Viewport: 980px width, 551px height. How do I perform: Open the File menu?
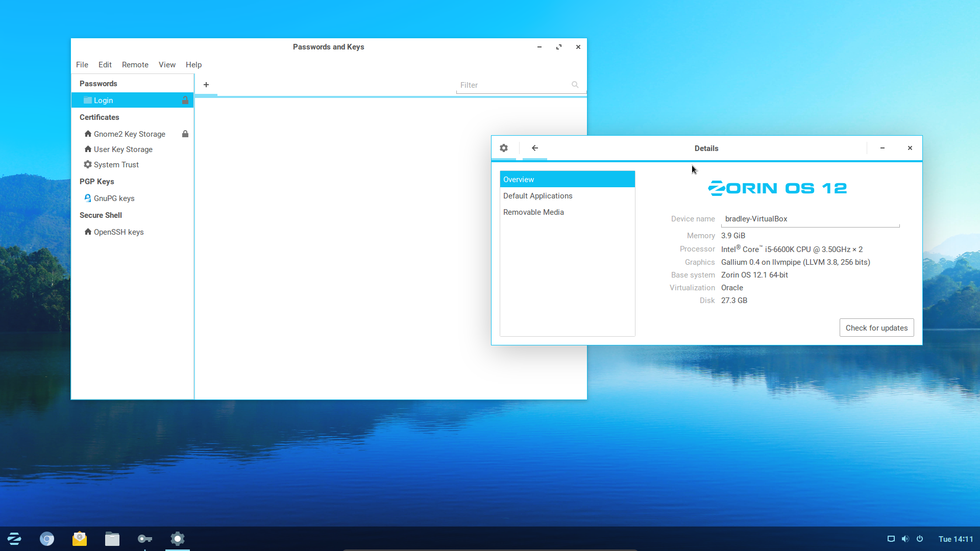[x=82, y=65]
